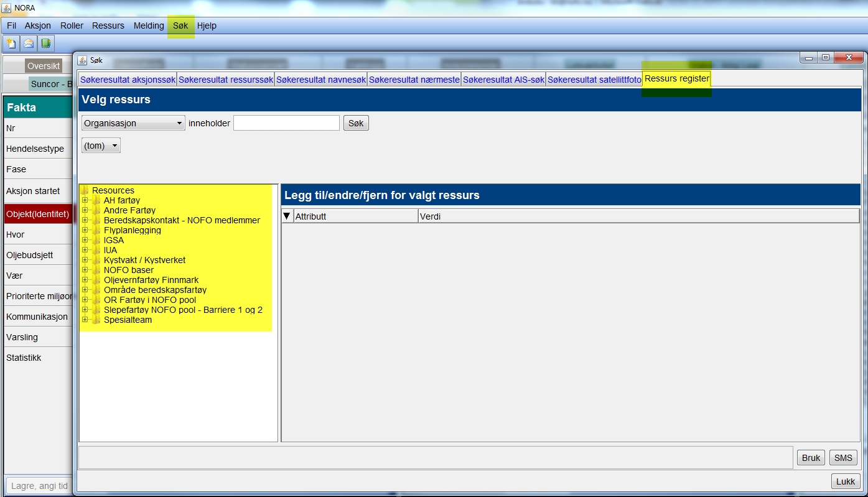Screen dimensions: 868x497
Task: Click the Java icon in NORA title bar
Action: tap(6, 8)
